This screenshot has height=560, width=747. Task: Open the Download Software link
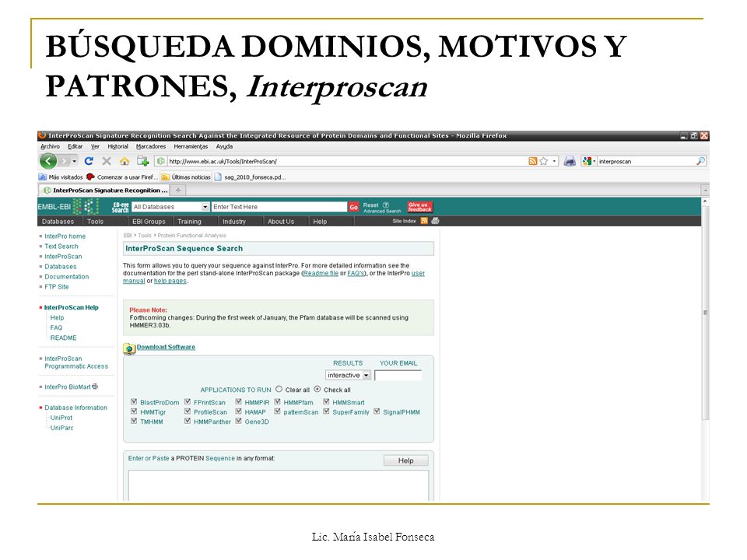click(x=166, y=347)
